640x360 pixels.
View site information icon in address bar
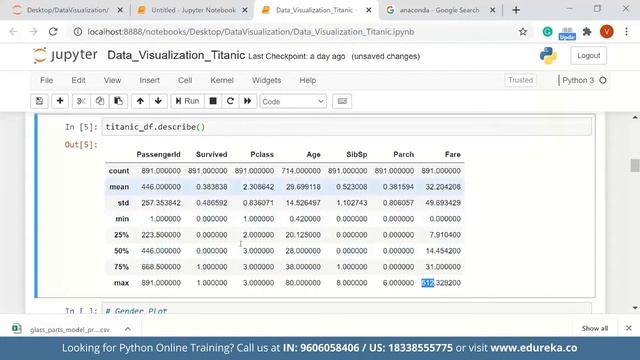78,32
